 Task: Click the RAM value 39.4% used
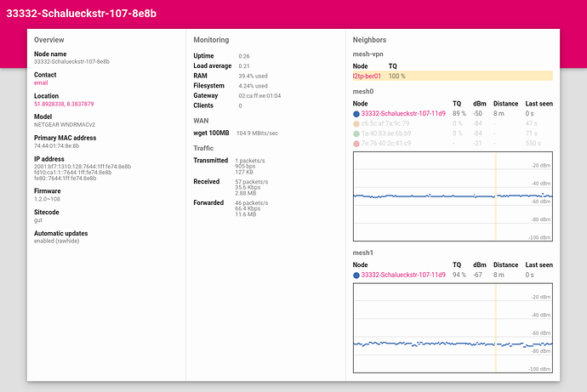point(253,76)
